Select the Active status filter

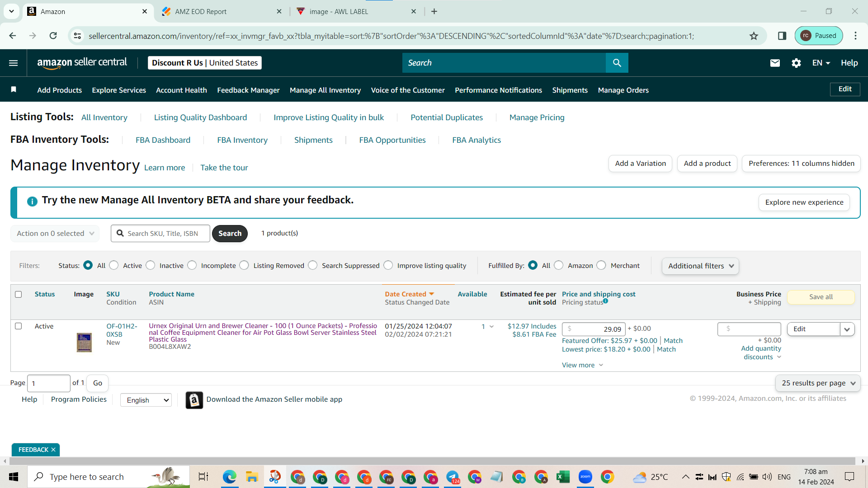click(x=114, y=265)
